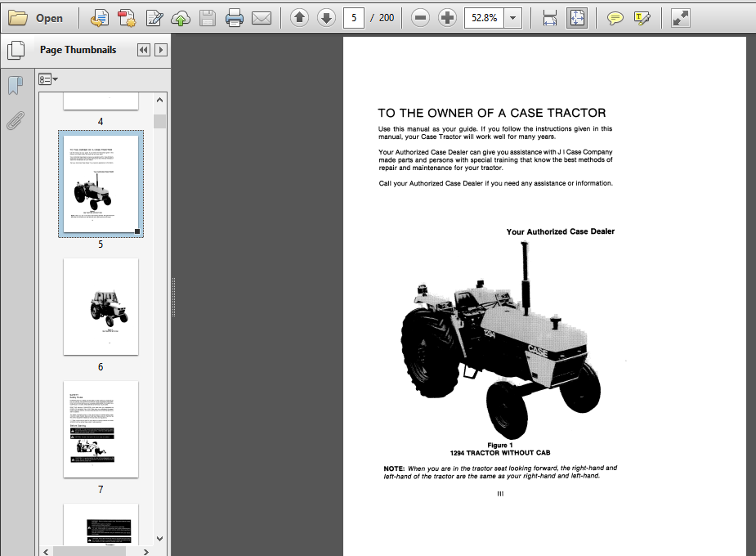This screenshot has height=556, width=756.
Task: Zoom out with the minus button
Action: pyautogui.click(x=420, y=18)
